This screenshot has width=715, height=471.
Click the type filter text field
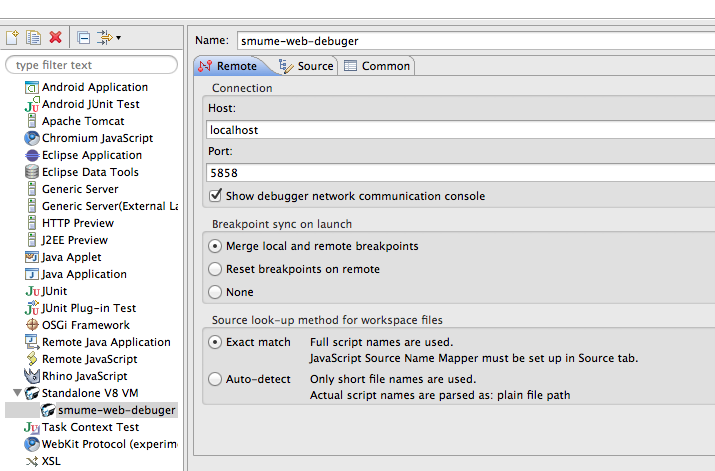click(x=91, y=65)
